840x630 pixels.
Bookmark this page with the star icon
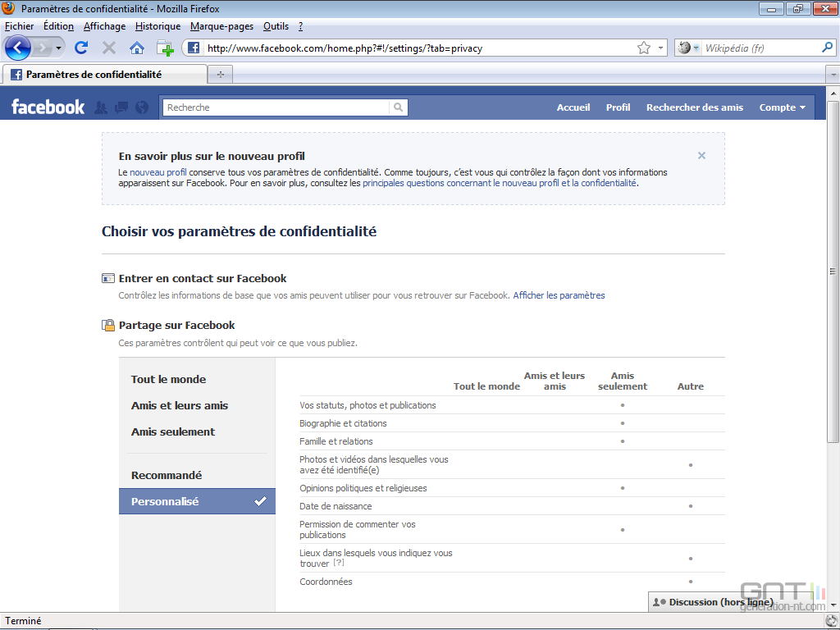pos(644,48)
